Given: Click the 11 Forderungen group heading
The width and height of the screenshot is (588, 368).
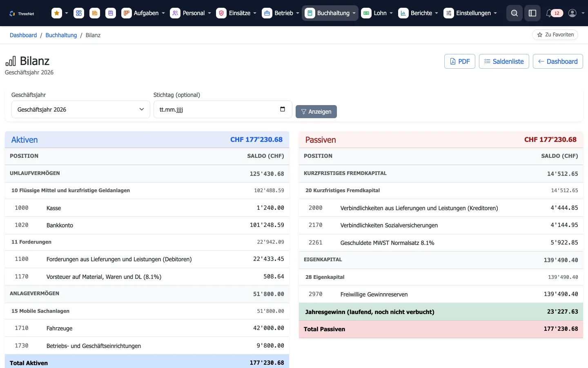Looking at the screenshot, I should [x=31, y=242].
